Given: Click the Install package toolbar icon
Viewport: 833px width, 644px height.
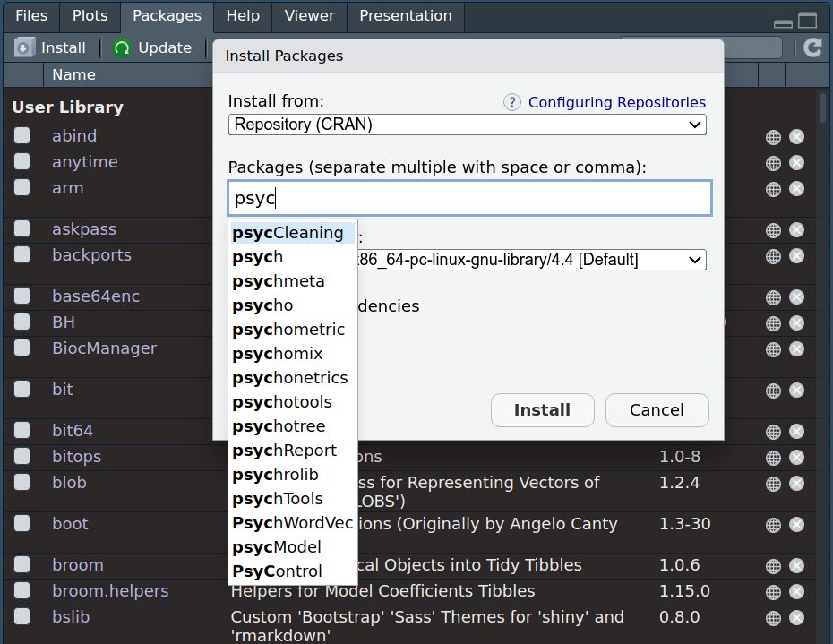Looking at the screenshot, I should click(x=24, y=48).
